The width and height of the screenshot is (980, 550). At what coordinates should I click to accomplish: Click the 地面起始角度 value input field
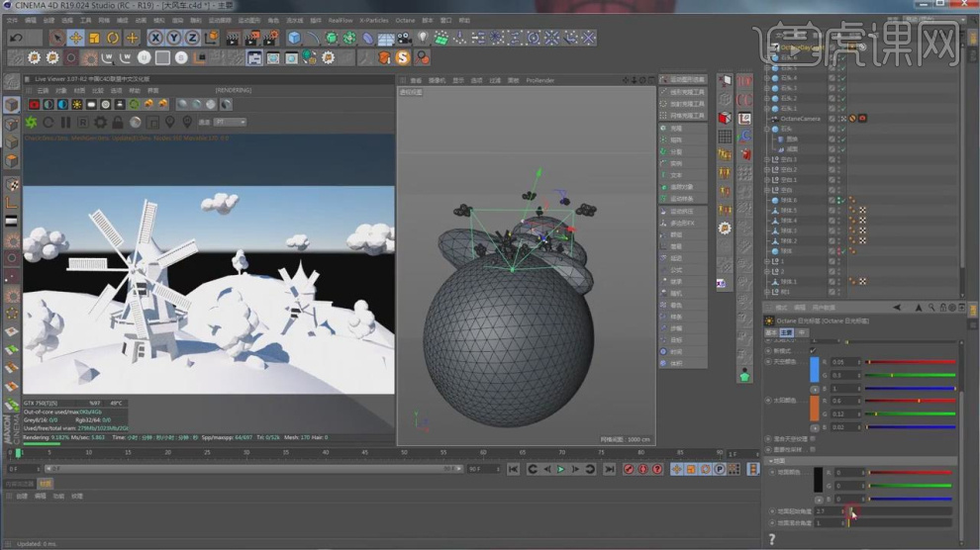point(827,511)
